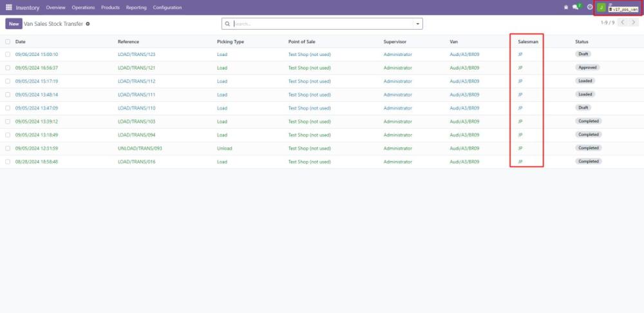
Task: Expand the search options dropdown arrow
Action: click(418, 24)
